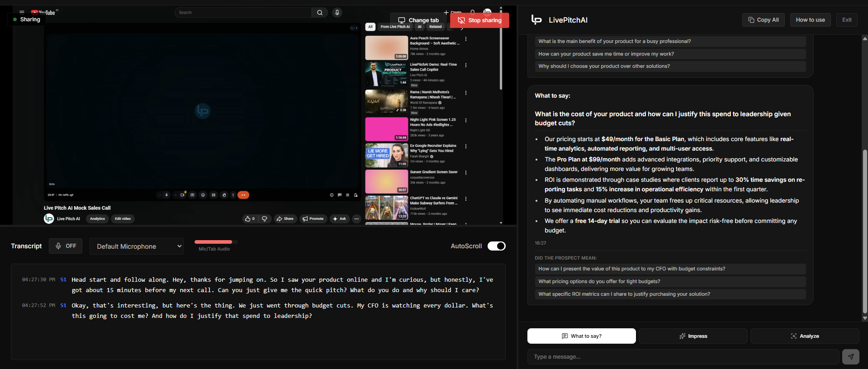Image resolution: width=868 pixels, height=369 pixels.
Task: Open meeting info icon in video
Action: pyautogui.click(x=332, y=195)
